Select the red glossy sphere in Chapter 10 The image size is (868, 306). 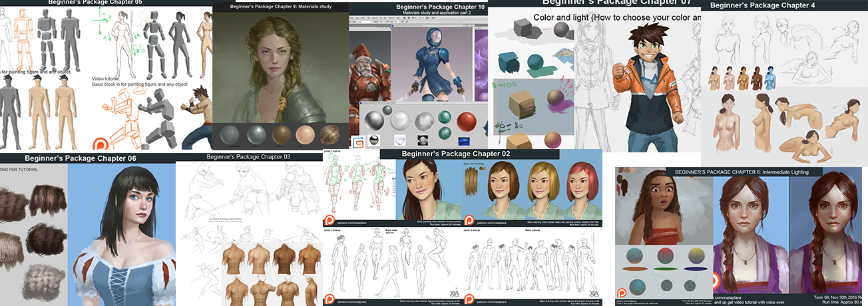click(x=469, y=121)
